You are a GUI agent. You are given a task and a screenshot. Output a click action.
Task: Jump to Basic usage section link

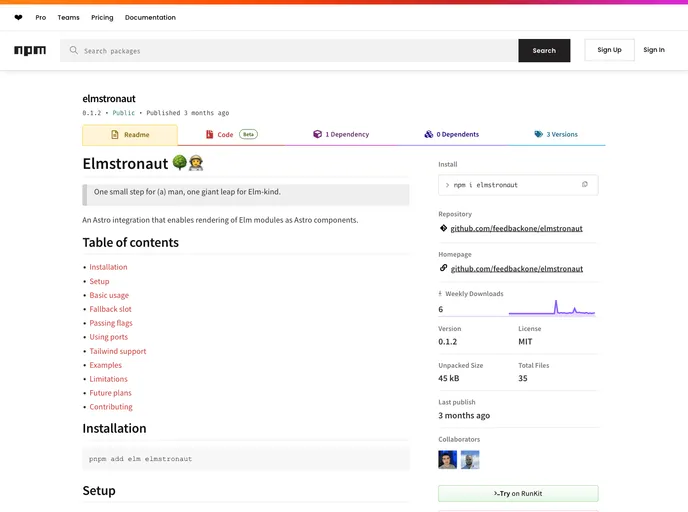pyautogui.click(x=109, y=295)
